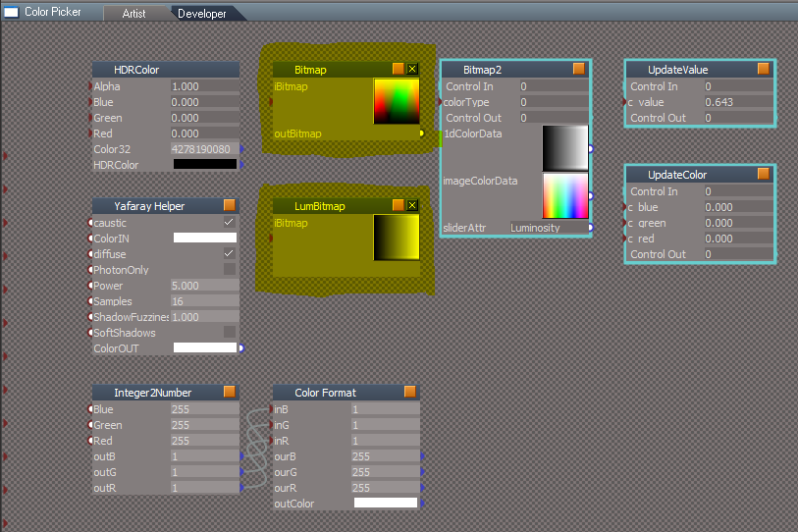The image size is (798, 532).
Task: Click the HDRColor black color swatch
Action: 205,164
